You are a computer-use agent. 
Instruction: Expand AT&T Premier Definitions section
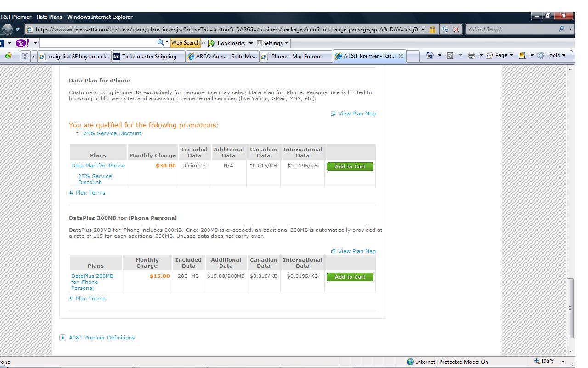coord(63,338)
